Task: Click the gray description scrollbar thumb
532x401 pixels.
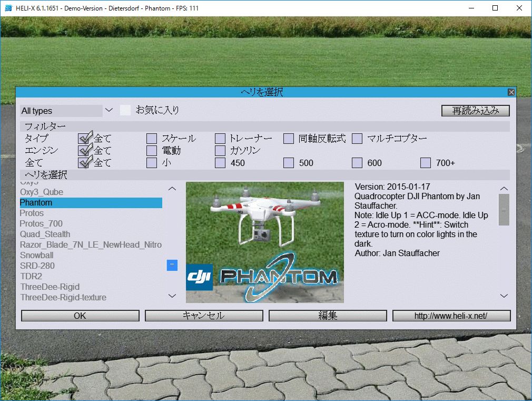Action: click(x=504, y=210)
